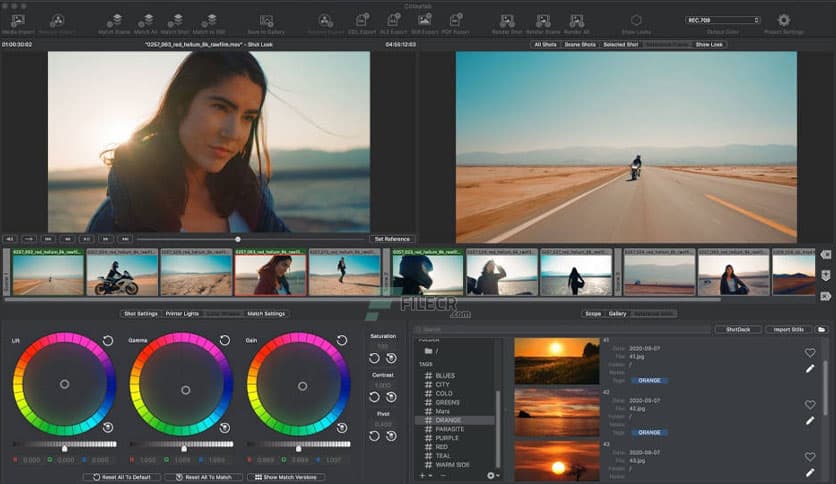Viewport: 836px width, 484px height.
Task: Reset Saturation to default
Action: point(374,358)
